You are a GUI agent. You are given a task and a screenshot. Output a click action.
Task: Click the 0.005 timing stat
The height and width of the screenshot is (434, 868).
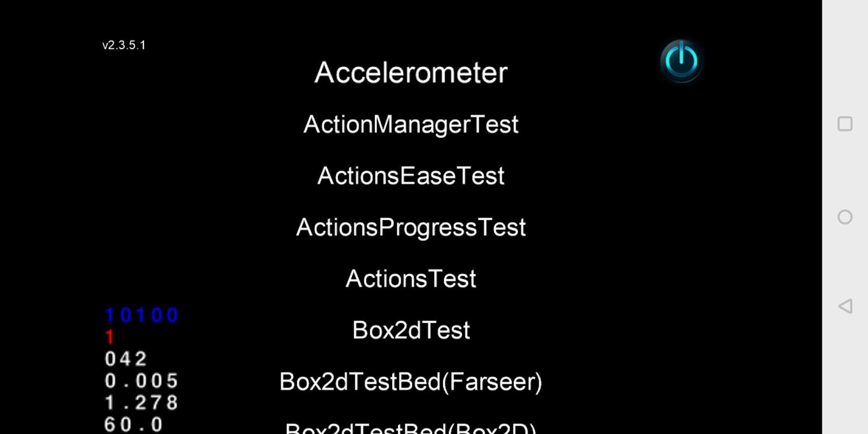pos(142,381)
